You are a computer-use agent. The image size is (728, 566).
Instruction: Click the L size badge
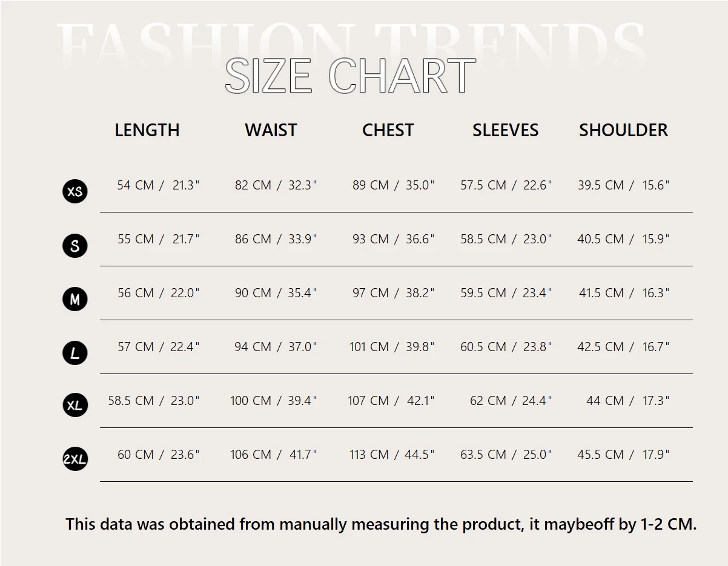(75, 353)
